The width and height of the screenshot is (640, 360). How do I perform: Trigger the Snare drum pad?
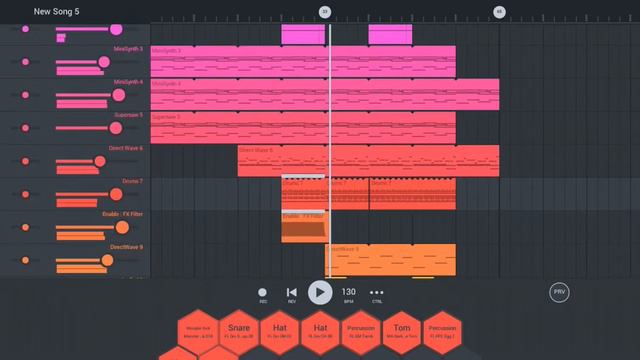click(x=239, y=332)
